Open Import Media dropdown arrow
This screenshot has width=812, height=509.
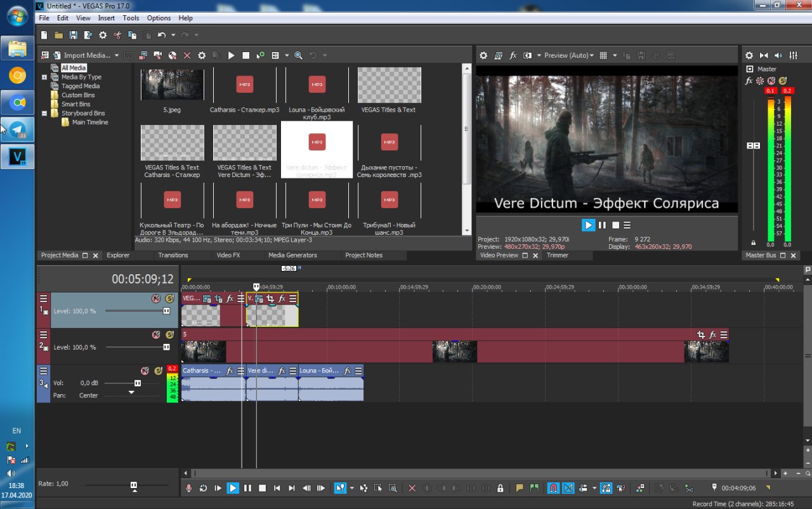pyautogui.click(x=117, y=56)
